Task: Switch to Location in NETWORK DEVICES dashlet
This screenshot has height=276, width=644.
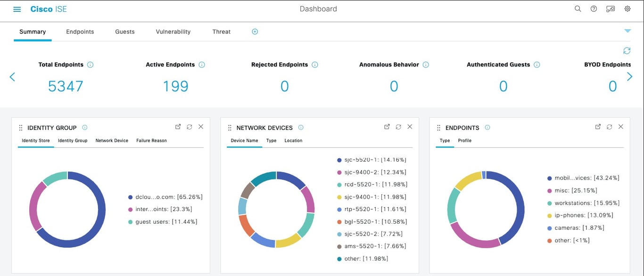Action: [x=293, y=140]
